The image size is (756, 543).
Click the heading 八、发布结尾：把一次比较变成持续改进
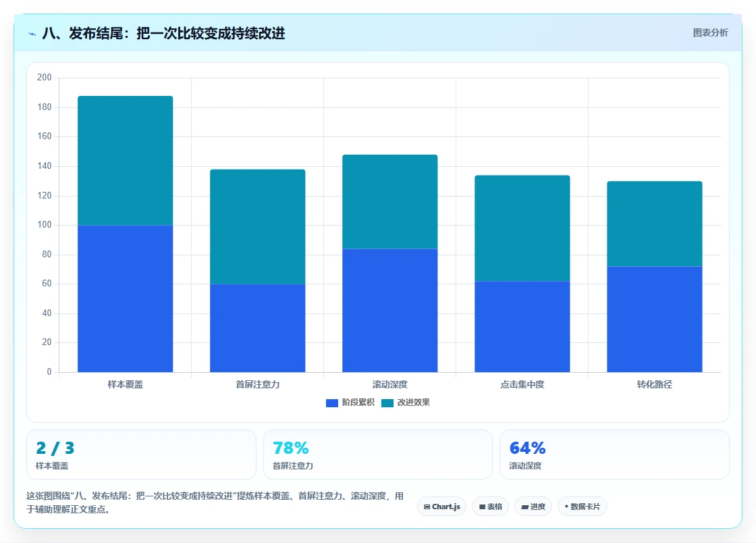click(163, 33)
